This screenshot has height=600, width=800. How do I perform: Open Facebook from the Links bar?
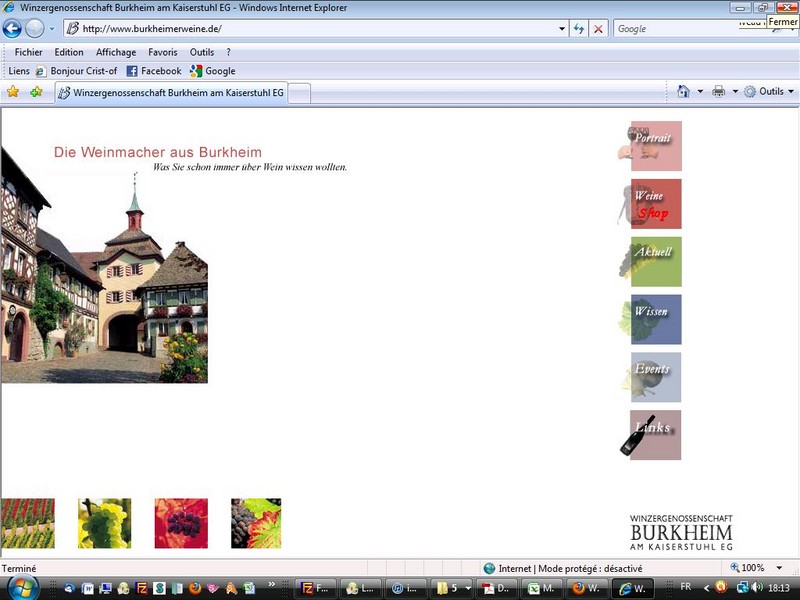(x=154, y=71)
